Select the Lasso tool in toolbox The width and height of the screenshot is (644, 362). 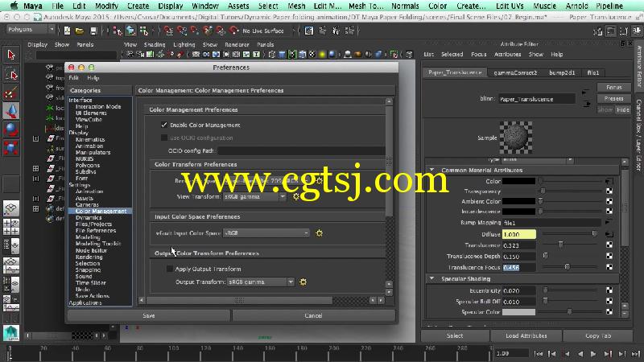click(11, 74)
